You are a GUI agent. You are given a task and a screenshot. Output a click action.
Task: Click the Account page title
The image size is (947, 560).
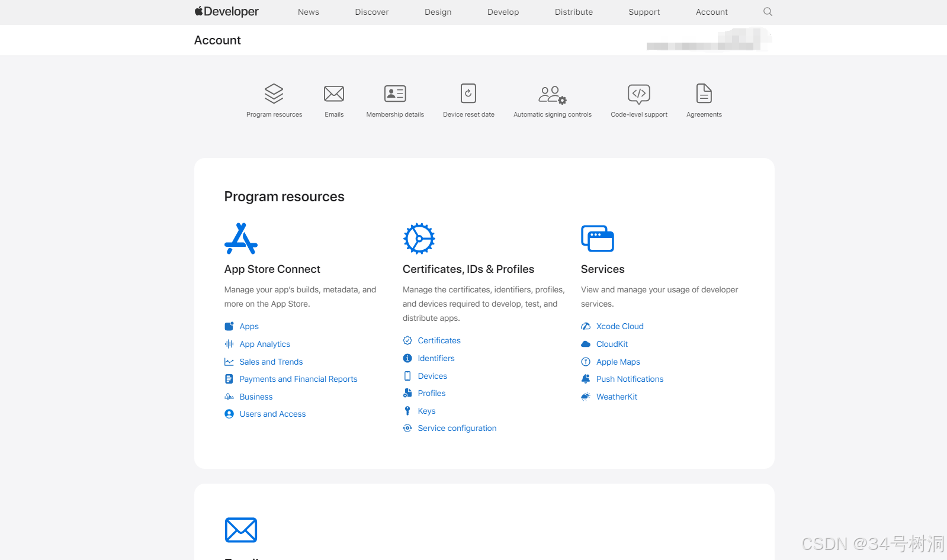tap(217, 40)
